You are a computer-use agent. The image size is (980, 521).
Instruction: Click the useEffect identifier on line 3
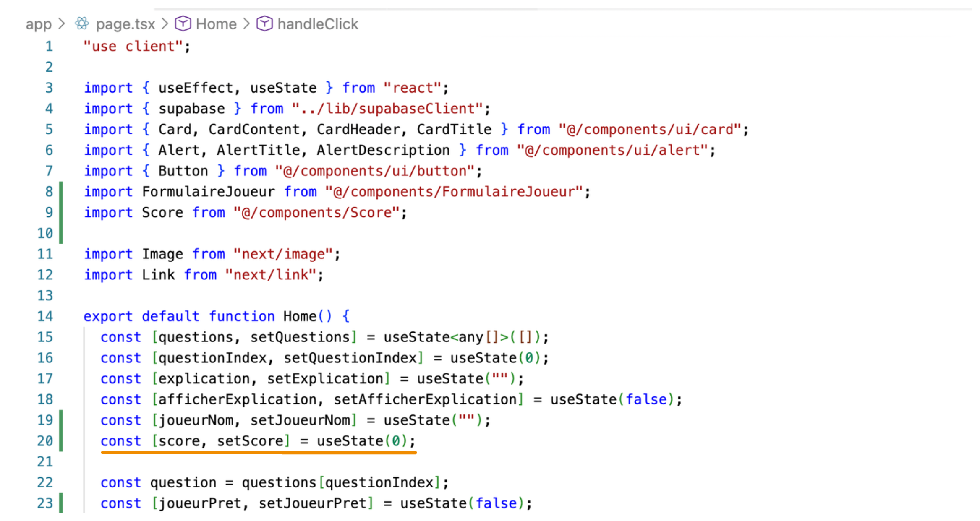[x=195, y=88]
